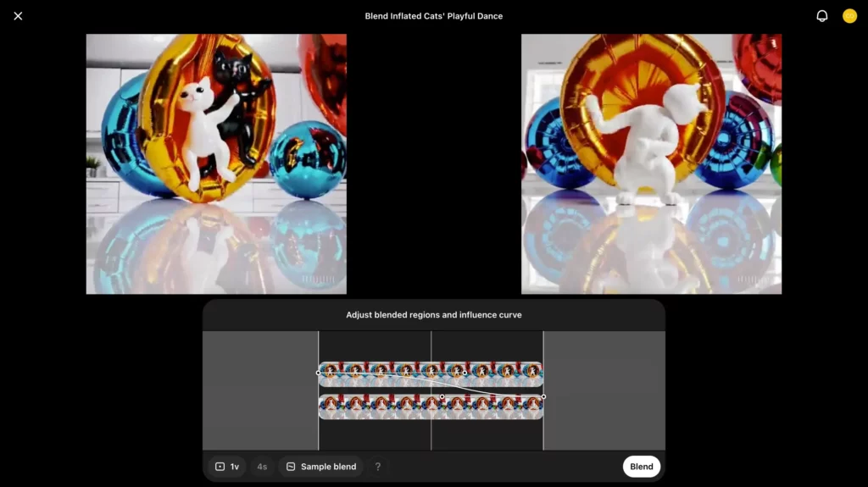Click the title 'Blend Inflated Cats' Playful Dance'
This screenshot has width=868, height=487.
click(433, 16)
